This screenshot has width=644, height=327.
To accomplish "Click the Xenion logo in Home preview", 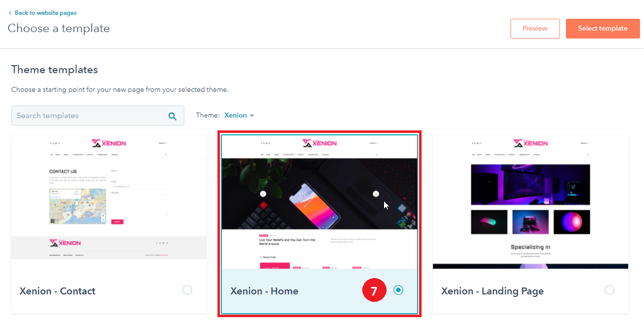I will pyautogui.click(x=319, y=143).
